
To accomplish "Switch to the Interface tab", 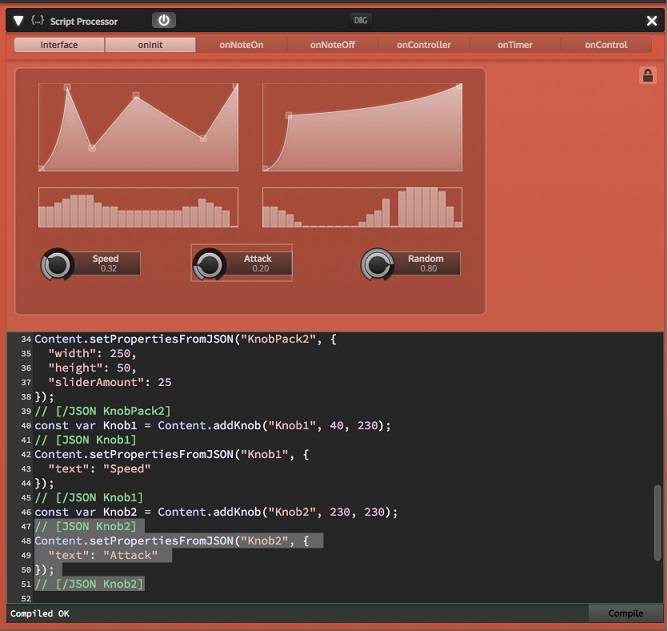I will pyautogui.click(x=59, y=45).
